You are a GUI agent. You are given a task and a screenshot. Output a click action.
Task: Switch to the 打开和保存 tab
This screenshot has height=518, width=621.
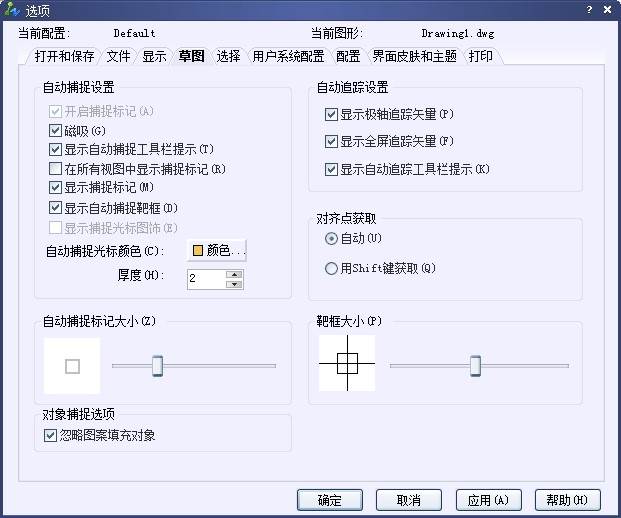[x=64, y=57]
